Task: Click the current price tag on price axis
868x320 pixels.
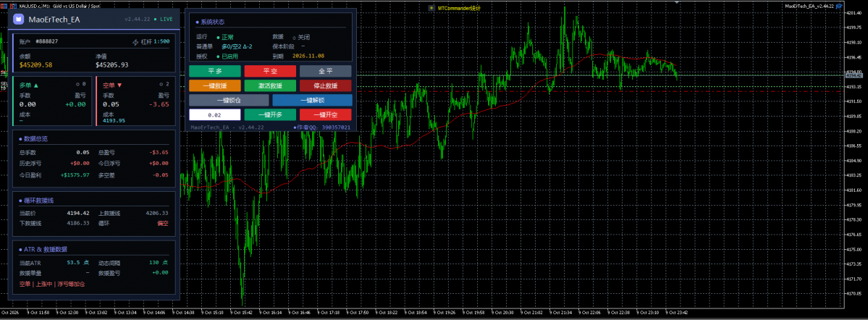Action: (x=856, y=76)
